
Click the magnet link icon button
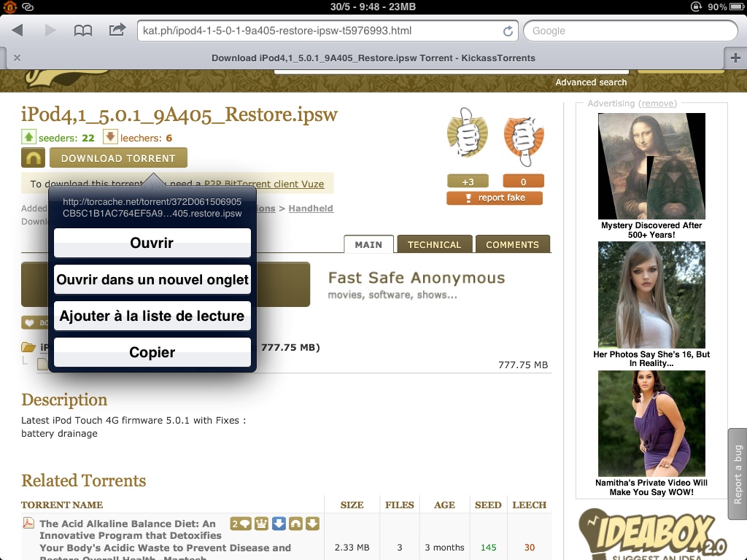(x=33, y=157)
